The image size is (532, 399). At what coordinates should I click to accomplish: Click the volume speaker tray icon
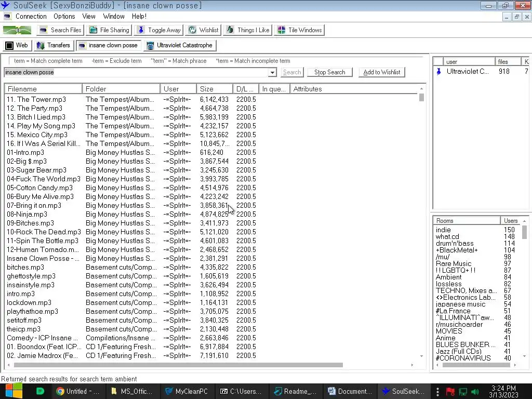pyautogui.click(x=475, y=392)
